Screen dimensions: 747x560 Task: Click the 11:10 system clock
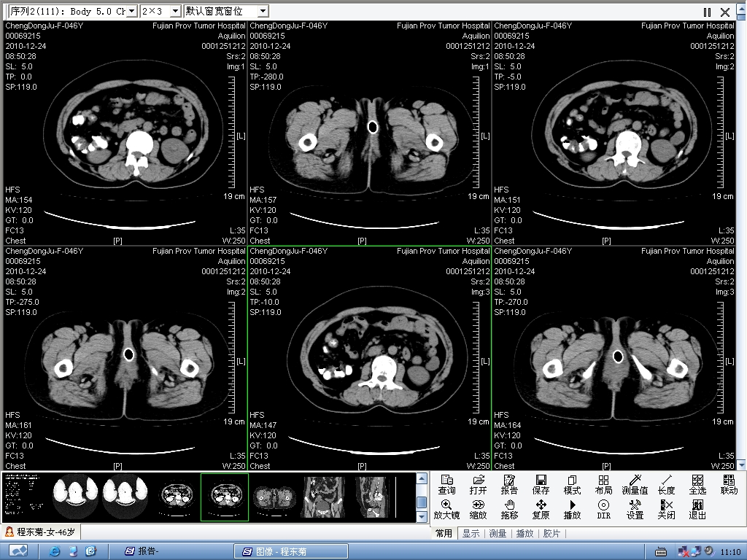coord(730,551)
